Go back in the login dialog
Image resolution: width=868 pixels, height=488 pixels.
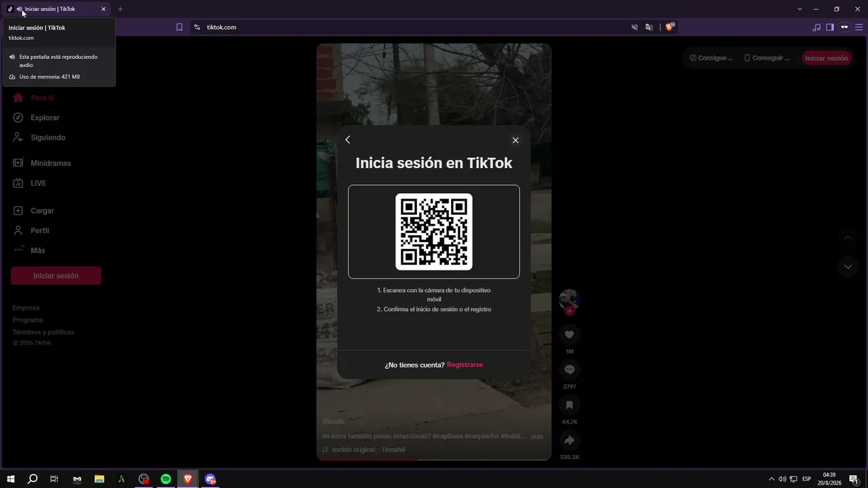coord(348,140)
